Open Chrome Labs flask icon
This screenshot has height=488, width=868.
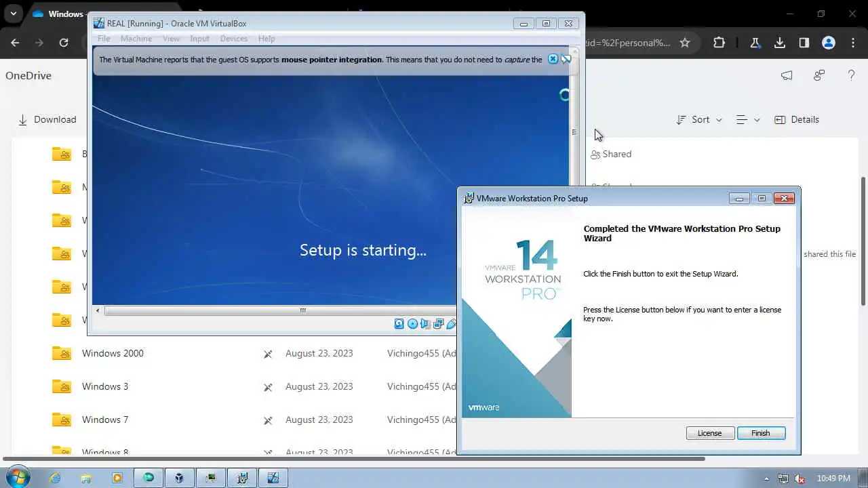pyautogui.click(x=755, y=43)
